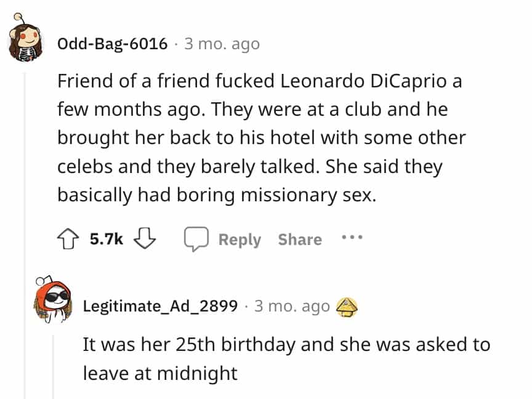Click the 5.7k vote score

[x=107, y=240]
